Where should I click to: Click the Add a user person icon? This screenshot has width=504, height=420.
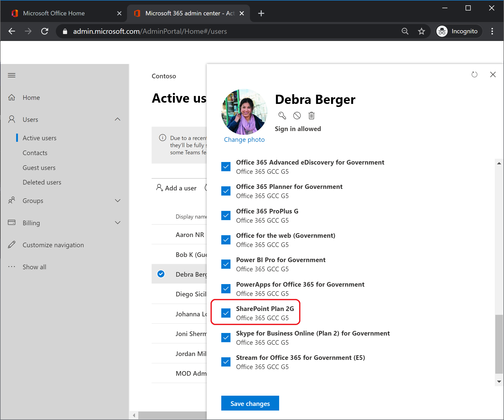[x=160, y=188]
